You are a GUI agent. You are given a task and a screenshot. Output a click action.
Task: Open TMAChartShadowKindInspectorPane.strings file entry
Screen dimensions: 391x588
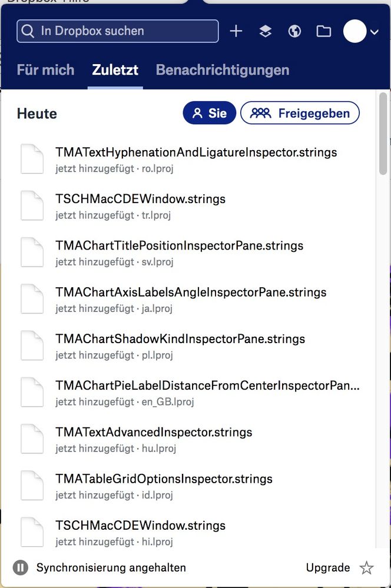[180, 339]
